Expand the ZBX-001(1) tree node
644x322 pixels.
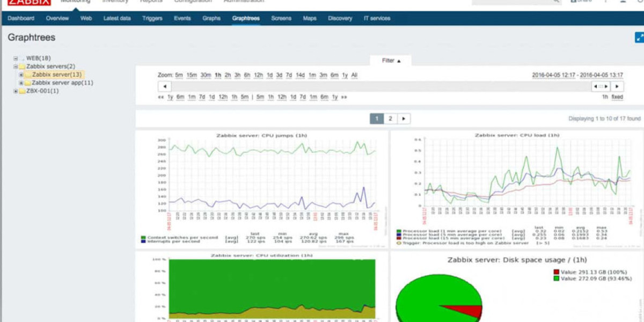pyautogui.click(x=16, y=91)
